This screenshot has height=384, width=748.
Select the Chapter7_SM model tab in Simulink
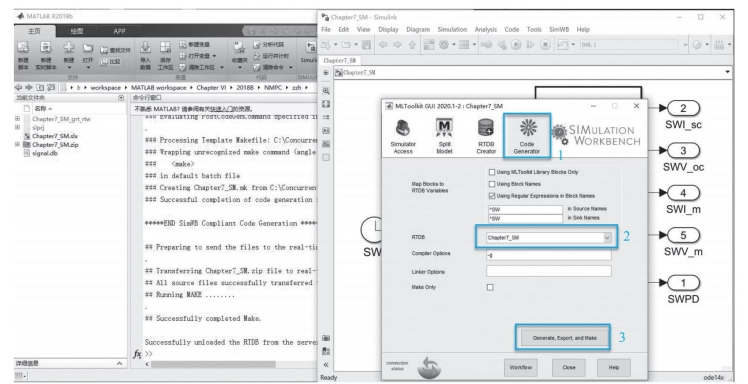[x=340, y=61]
